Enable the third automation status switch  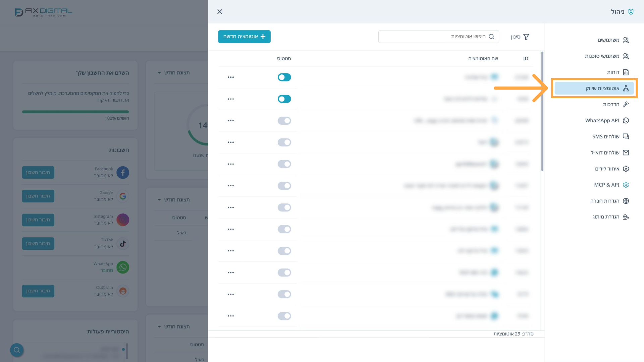(x=284, y=121)
